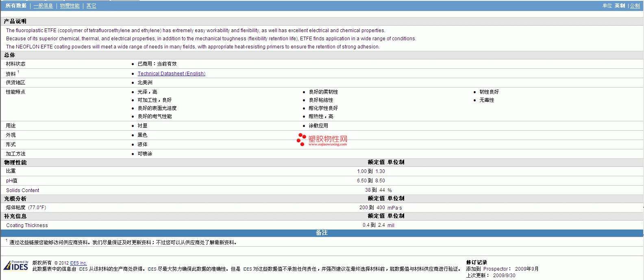Image resolution: width=644 pixels, height=280 pixels.
Task: Click the 补充信息 section header
Action: click(15, 216)
